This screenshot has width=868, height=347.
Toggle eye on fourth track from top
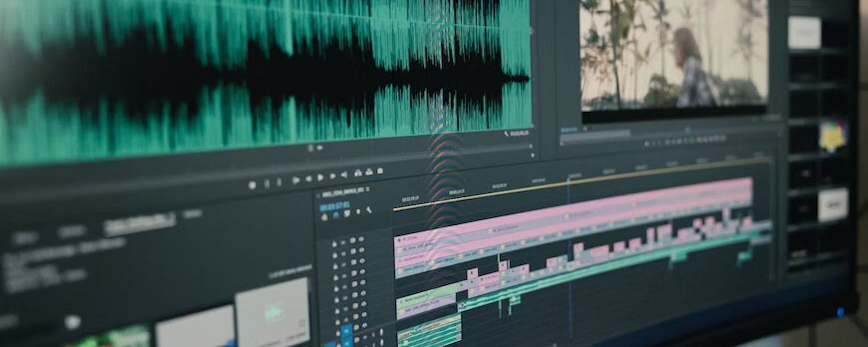(362, 271)
